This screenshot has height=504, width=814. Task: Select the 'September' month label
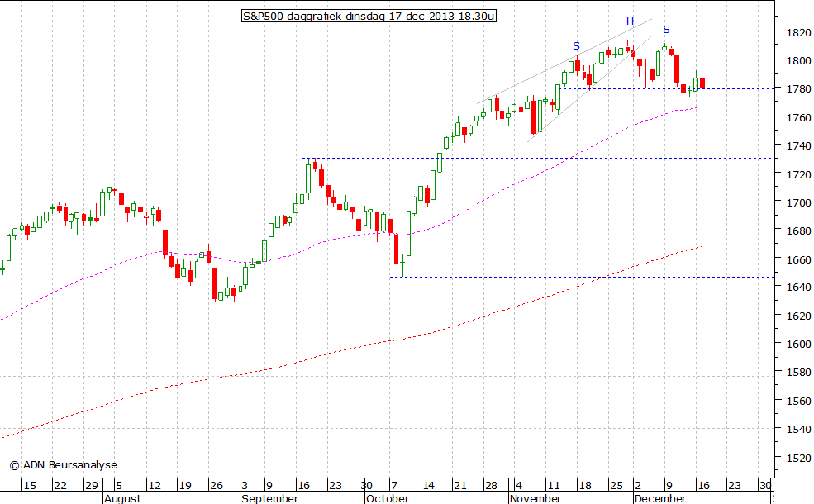[270, 498]
